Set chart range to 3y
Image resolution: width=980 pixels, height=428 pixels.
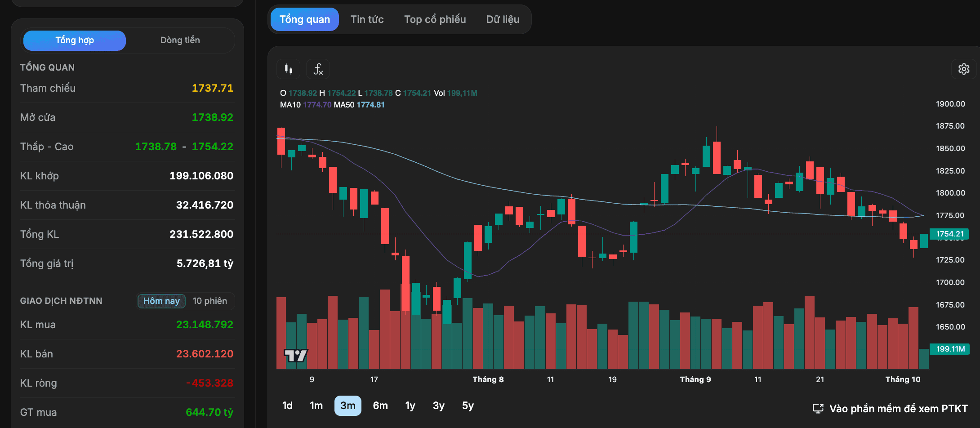439,406
